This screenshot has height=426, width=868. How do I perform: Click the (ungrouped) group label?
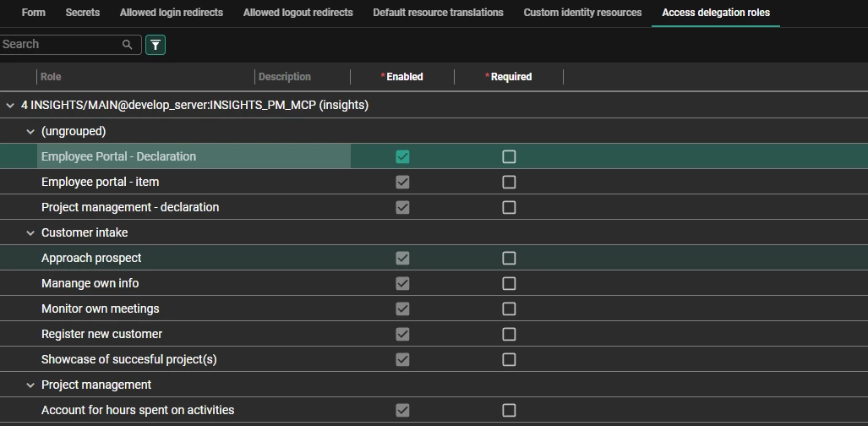point(74,131)
